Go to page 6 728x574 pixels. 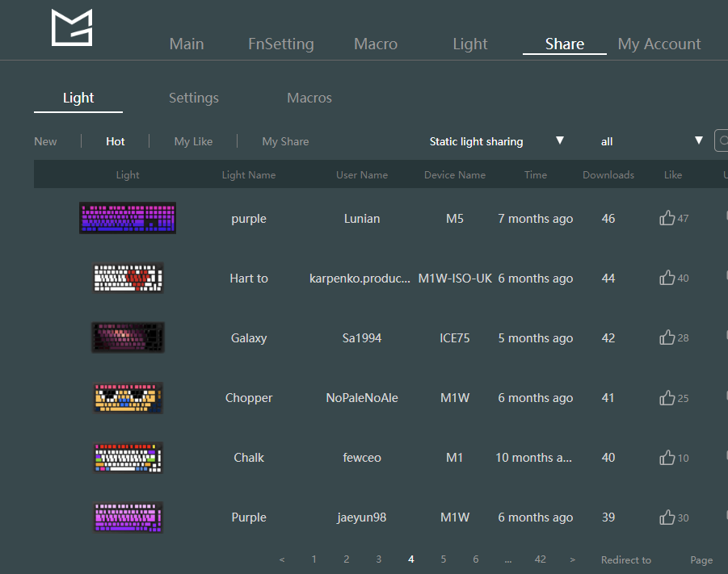click(476, 559)
